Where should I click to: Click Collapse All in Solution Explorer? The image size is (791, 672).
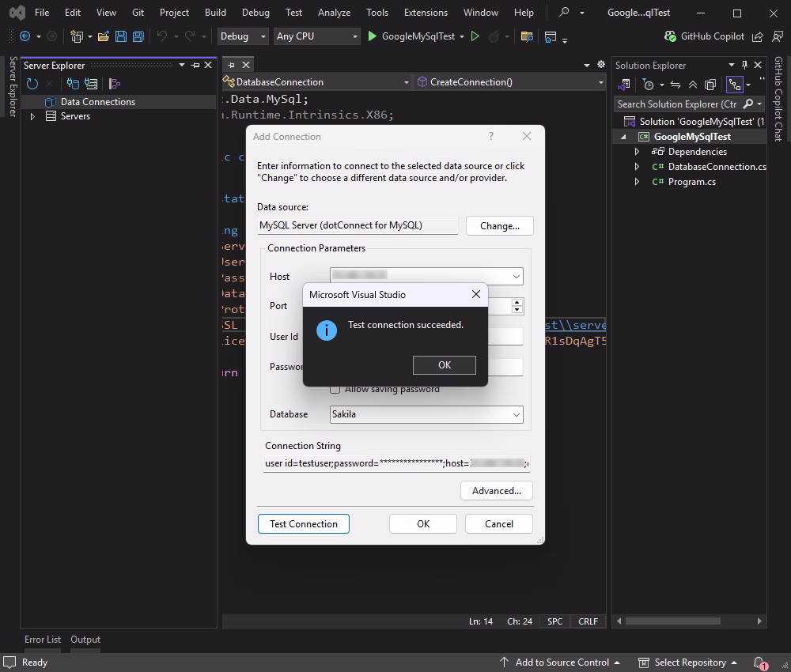pyautogui.click(x=693, y=85)
